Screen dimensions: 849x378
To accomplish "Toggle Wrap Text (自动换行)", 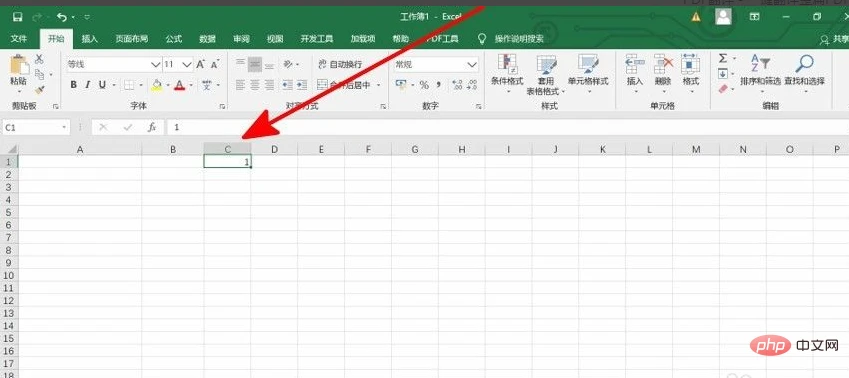I will click(339, 64).
